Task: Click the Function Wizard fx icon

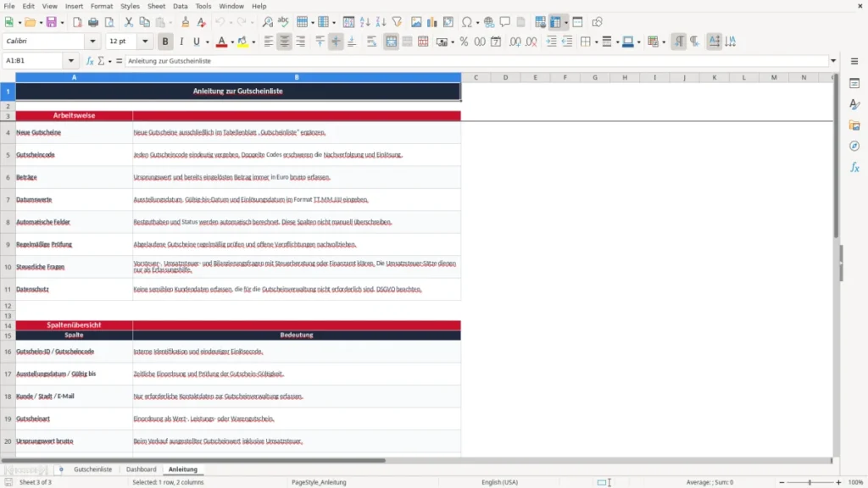Action: 90,61
